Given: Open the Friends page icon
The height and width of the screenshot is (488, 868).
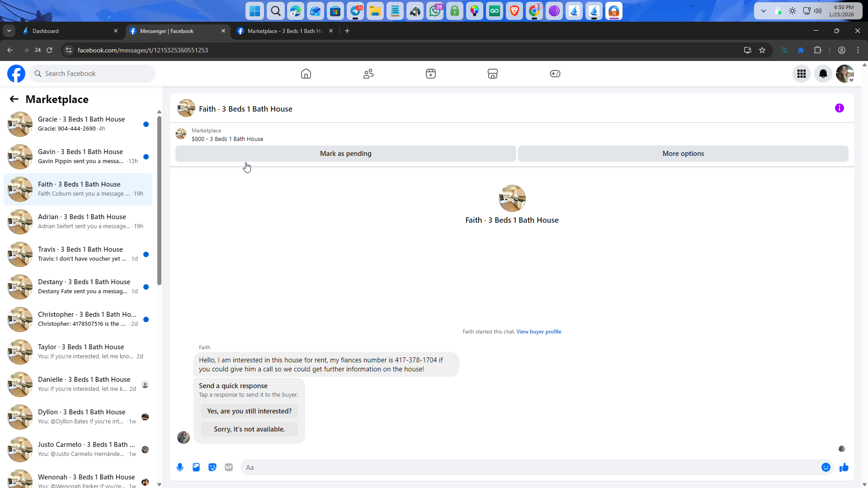Looking at the screenshot, I should pos(368,74).
